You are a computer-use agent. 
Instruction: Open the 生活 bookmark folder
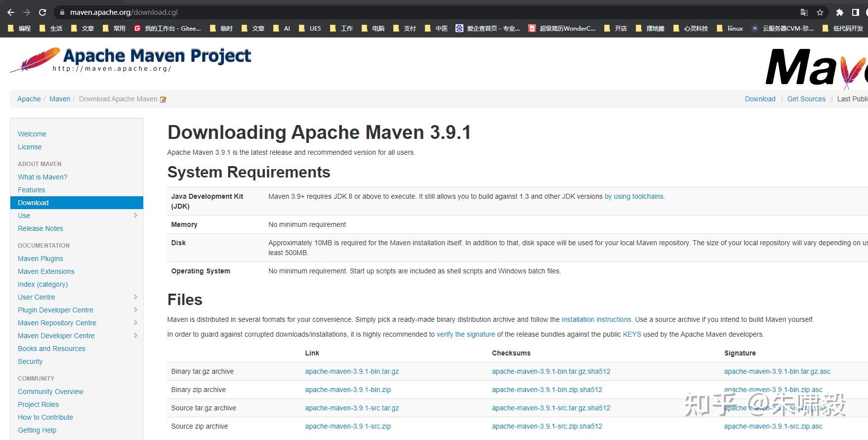tap(51, 29)
